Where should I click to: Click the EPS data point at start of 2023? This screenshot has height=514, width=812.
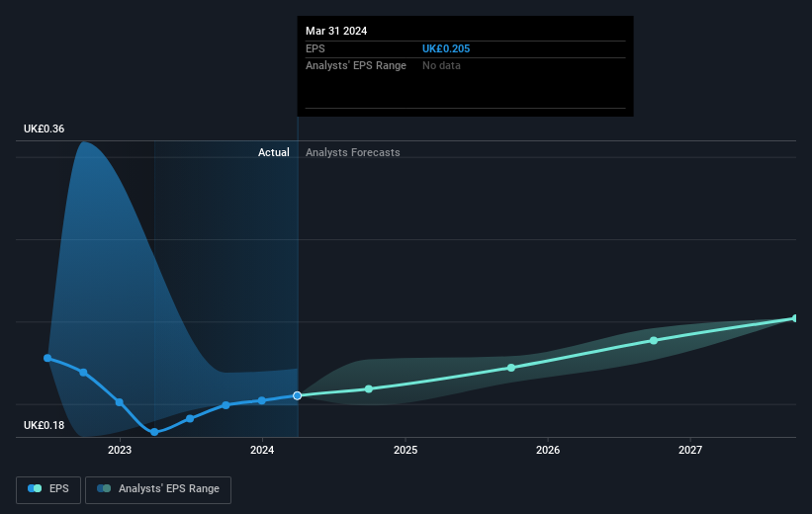pyautogui.click(x=119, y=402)
